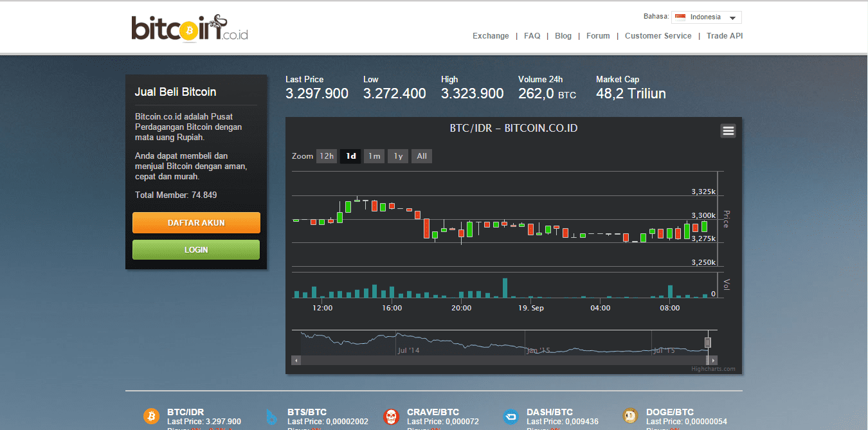Click the green LOGIN button

(196, 249)
